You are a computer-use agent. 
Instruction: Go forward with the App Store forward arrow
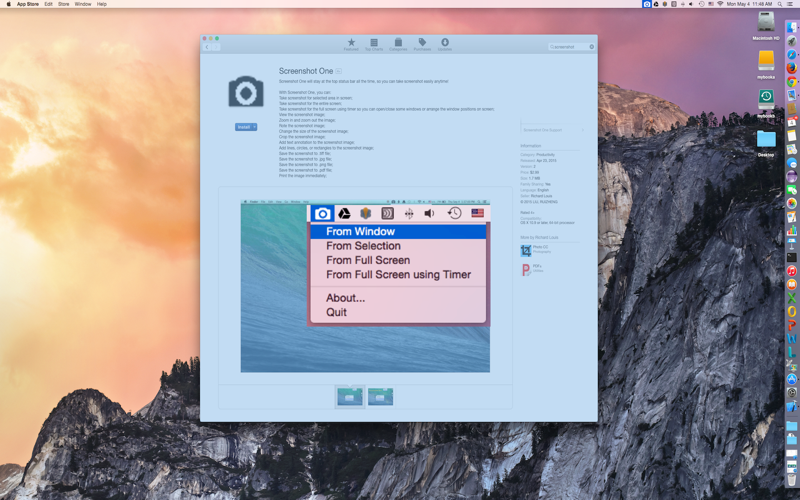point(216,47)
